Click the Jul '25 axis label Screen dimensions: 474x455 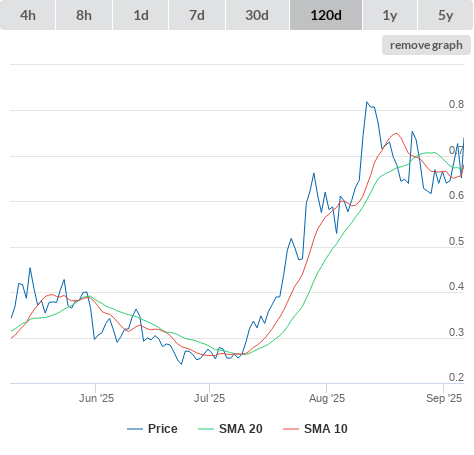point(210,398)
